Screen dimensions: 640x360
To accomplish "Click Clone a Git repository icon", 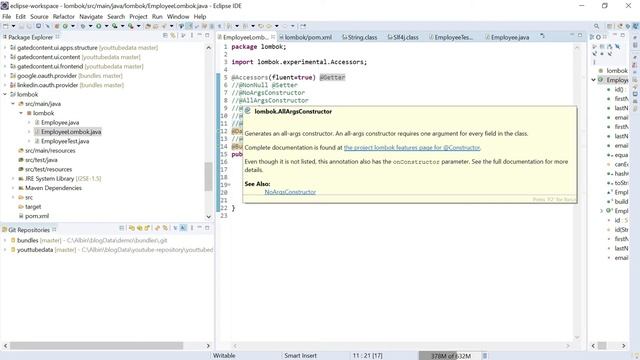I will pyautogui.click(x=140, y=228).
